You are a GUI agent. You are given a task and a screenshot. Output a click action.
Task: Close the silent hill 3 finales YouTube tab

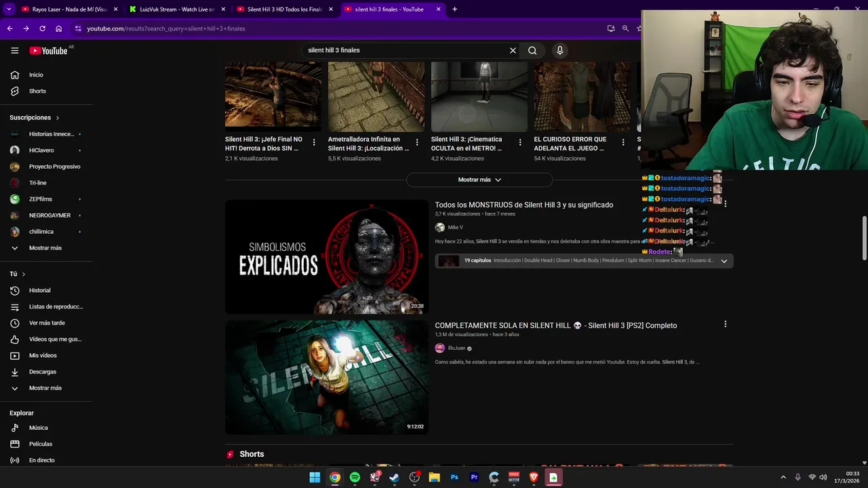[438, 9]
